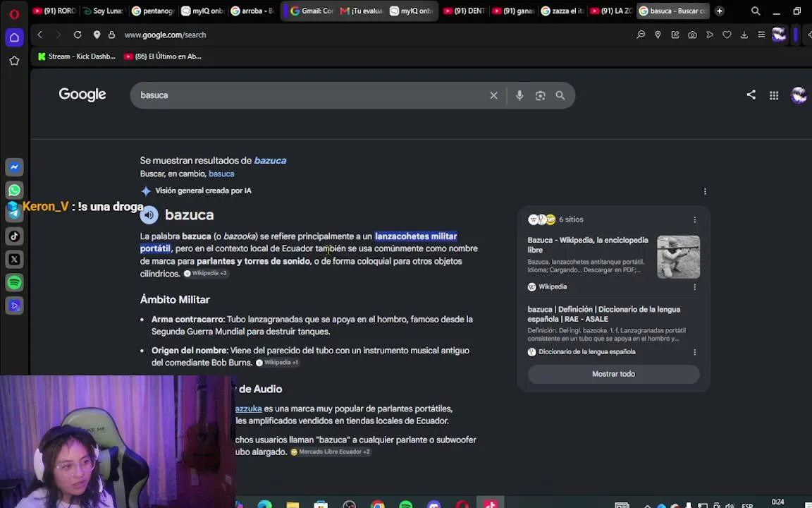This screenshot has width=812, height=508.
Task: Take a snapshot with the camera icon
Action: 692,35
